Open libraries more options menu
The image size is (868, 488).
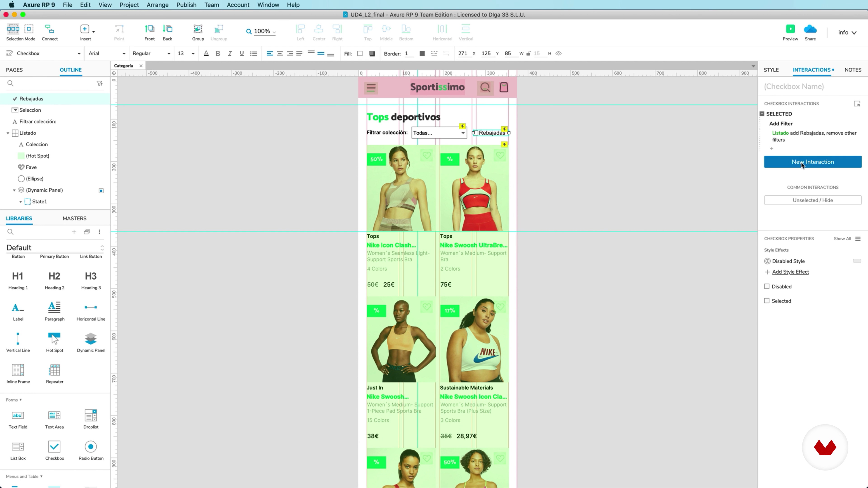99,232
